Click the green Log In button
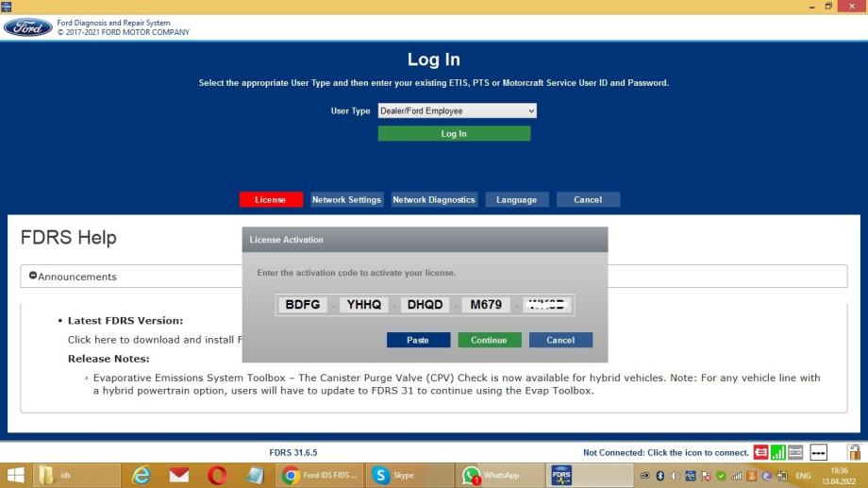 [454, 133]
